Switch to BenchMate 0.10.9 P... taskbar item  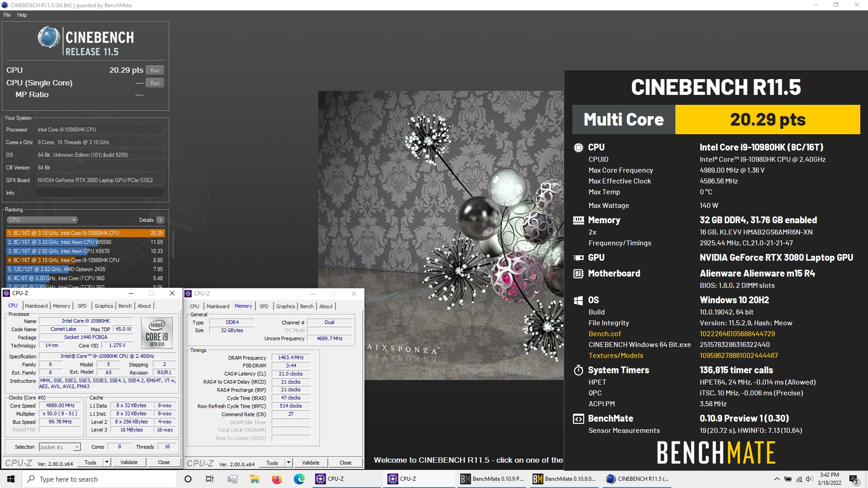[492, 479]
